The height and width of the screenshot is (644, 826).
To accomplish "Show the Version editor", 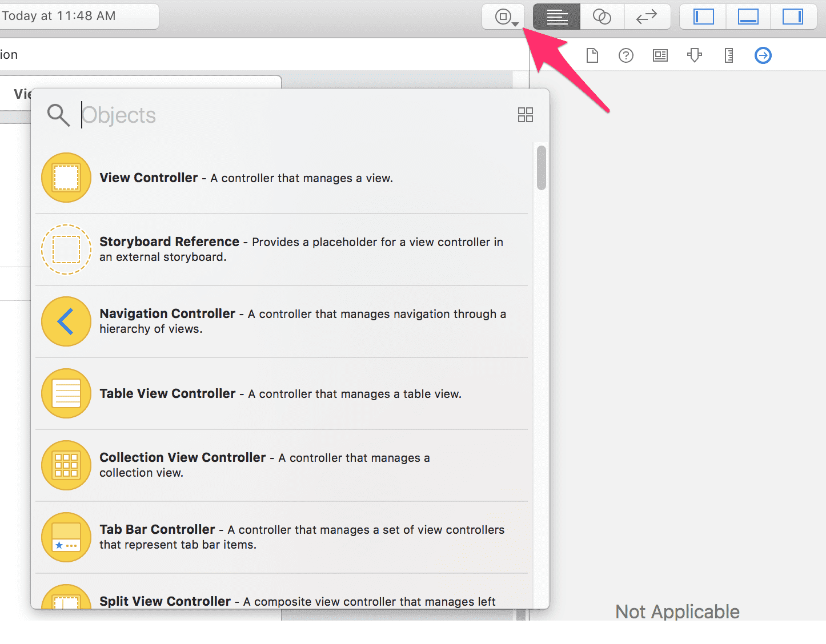I will 647,17.
